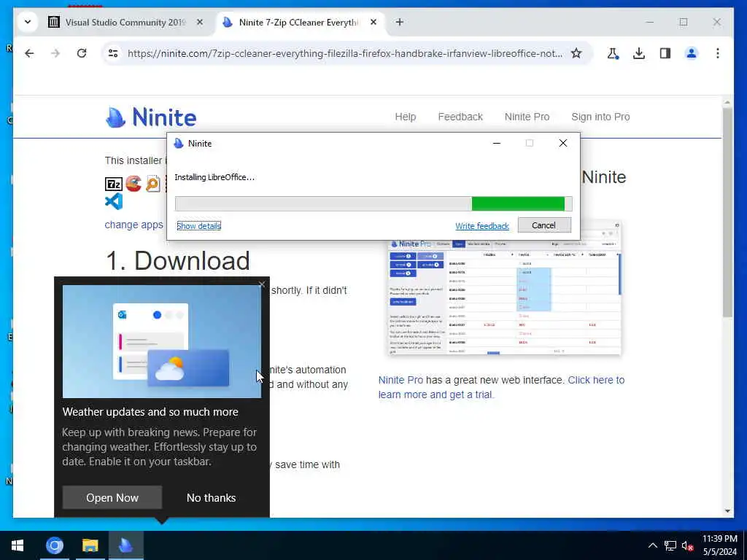Click the page vertical scrollbar thumb
Image resolution: width=747 pixels, height=560 pixels.
tap(727, 212)
